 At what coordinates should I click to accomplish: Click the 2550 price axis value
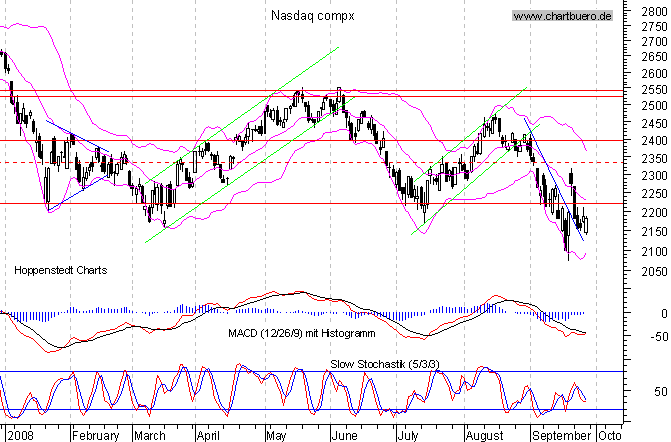655,90
